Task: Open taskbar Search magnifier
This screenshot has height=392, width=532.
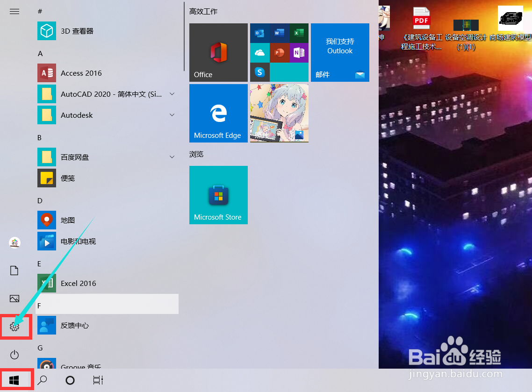Action: 42,380
